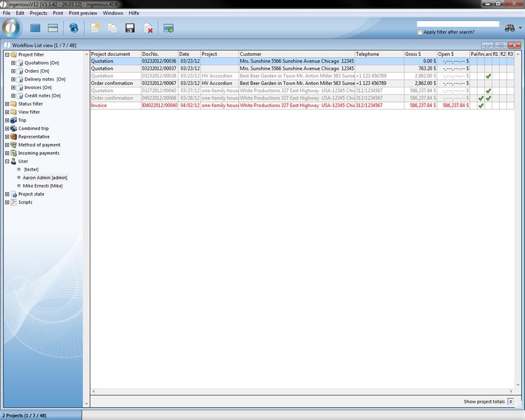Click the refresh globe toolbar icon

[74, 28]
